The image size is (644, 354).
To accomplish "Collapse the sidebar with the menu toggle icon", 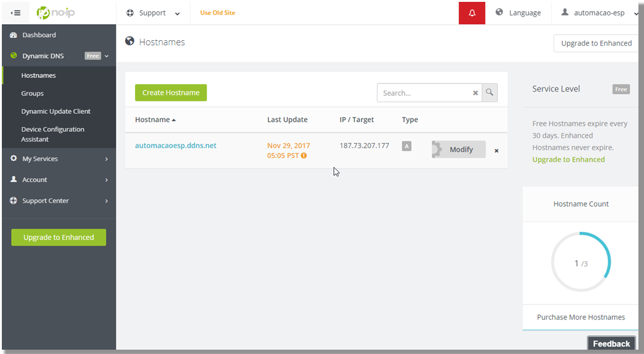I will [x=15, y=13].
